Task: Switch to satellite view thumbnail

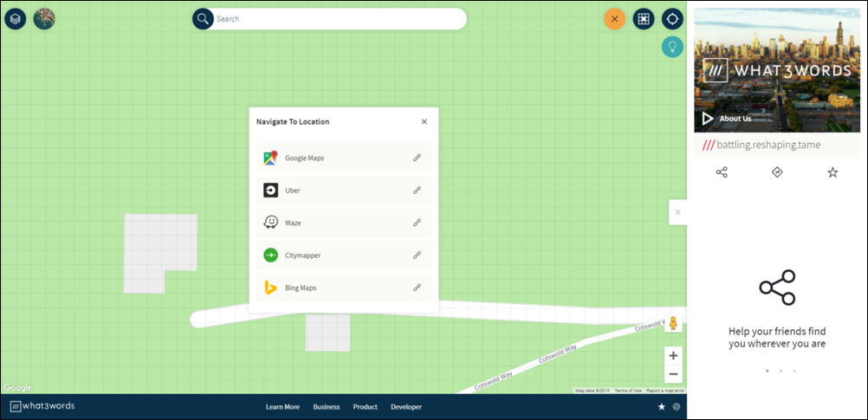Action: coord(44,18)
